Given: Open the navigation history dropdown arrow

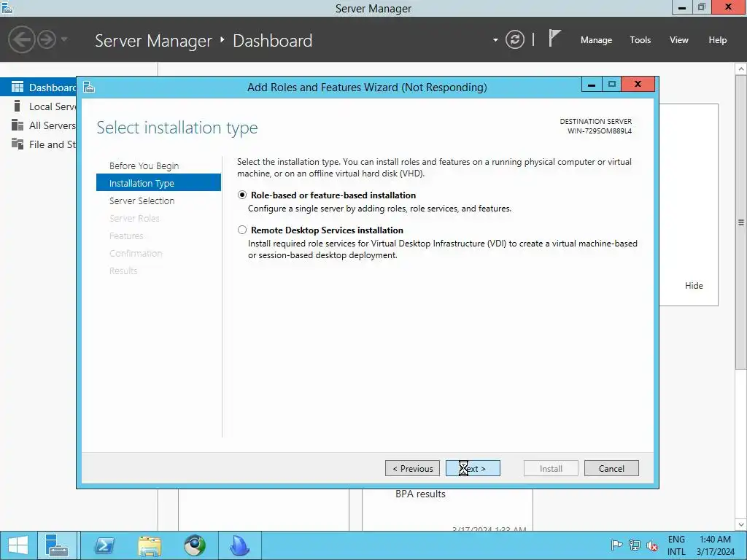Looking at the screenshot, I should 64,39.
